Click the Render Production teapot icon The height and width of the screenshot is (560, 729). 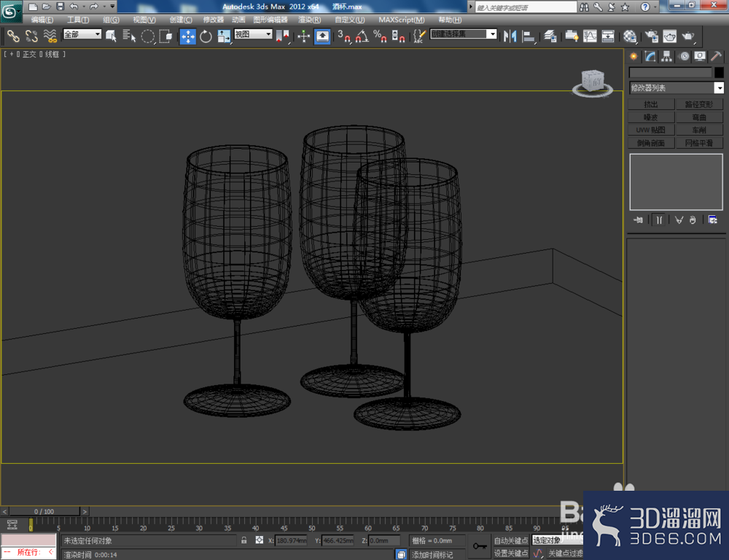(x=688, y=36)
